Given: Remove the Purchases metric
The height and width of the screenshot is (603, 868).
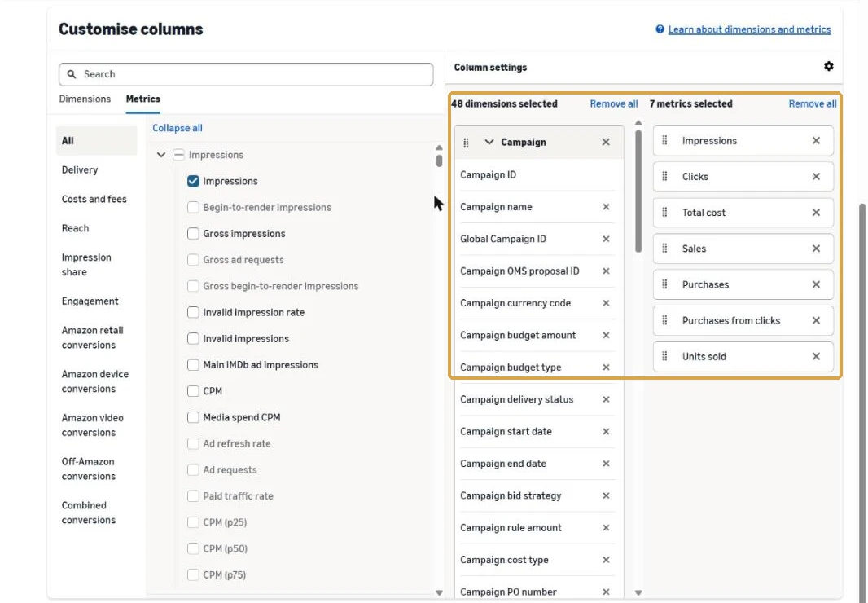Looking at the screenshot, I should (x=816, y=285).
